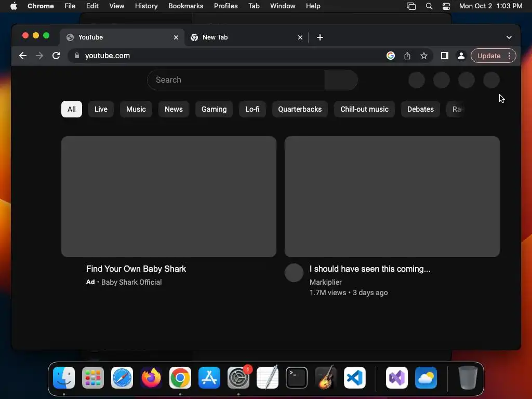Click the Mon Oct 2 1:03 PM clock
The image size is (532, 399).
click(490, 6)
